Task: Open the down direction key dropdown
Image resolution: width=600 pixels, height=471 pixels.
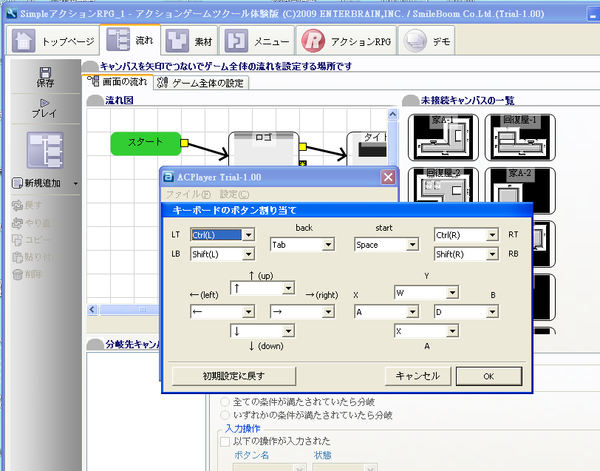Action: (x=288, y=331)
